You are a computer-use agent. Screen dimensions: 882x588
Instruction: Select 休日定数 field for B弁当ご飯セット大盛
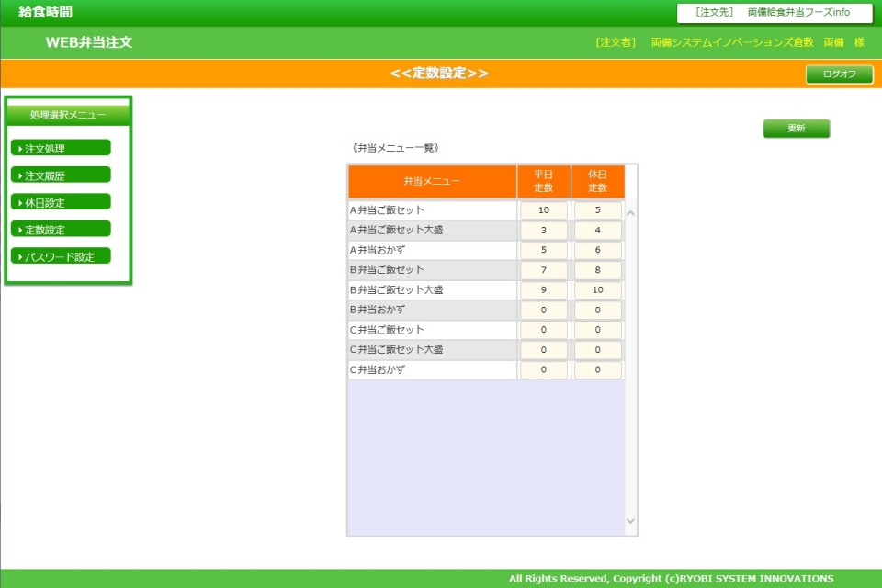coord(597,289)
